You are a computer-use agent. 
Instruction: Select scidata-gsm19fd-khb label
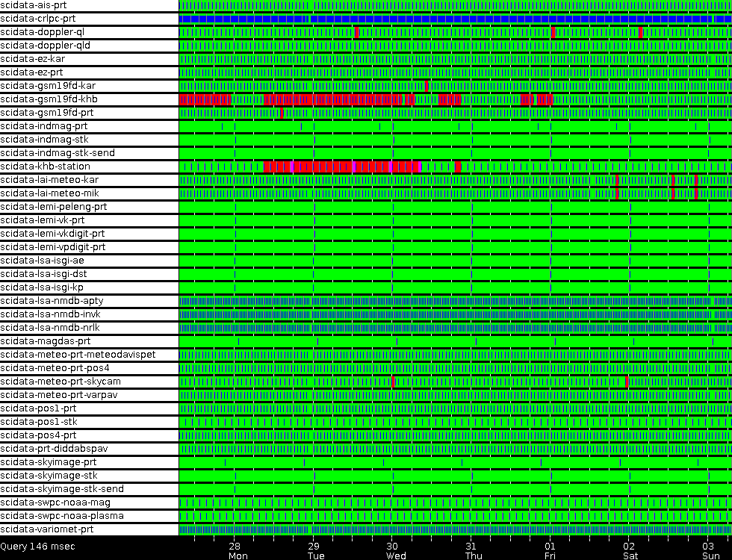click(49, 99)
